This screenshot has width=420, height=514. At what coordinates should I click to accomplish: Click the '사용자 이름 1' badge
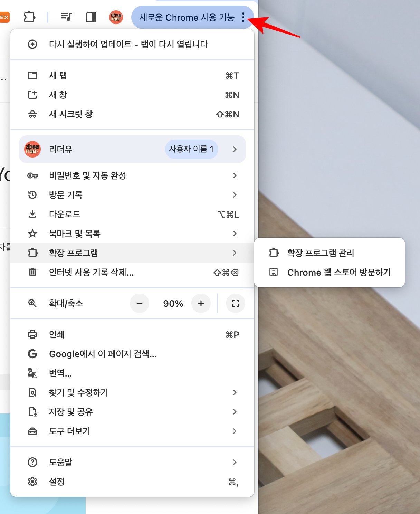pos(192,149)
